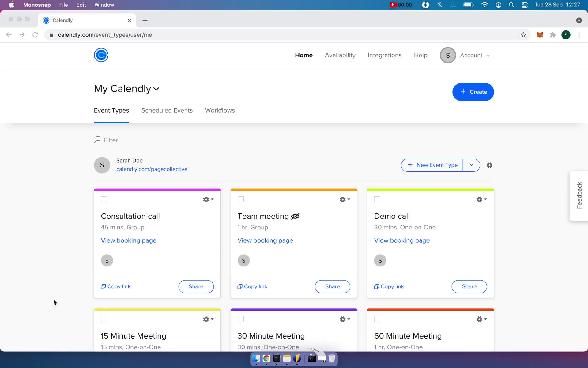Open Chrome three-dot menu

[579, 35]
